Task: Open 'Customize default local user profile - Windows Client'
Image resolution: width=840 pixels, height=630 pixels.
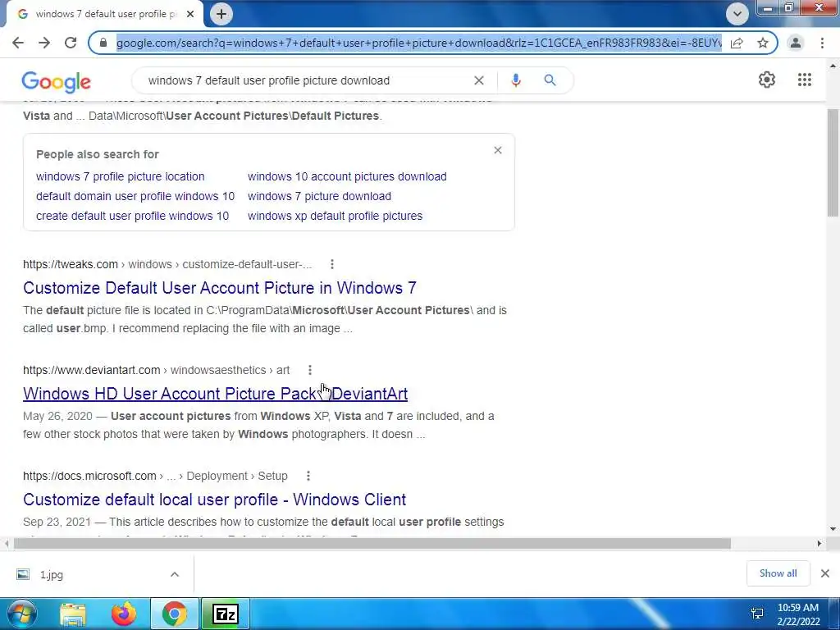Action: (x=214, y=500)
